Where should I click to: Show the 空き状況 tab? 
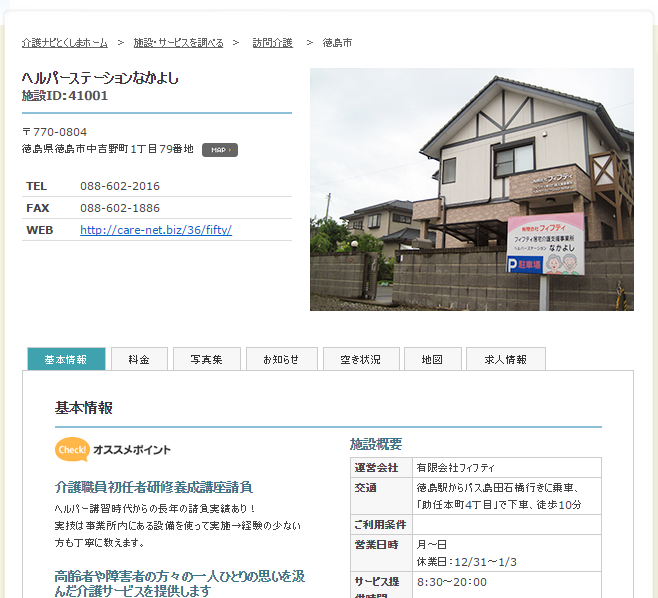click(360, 359)
